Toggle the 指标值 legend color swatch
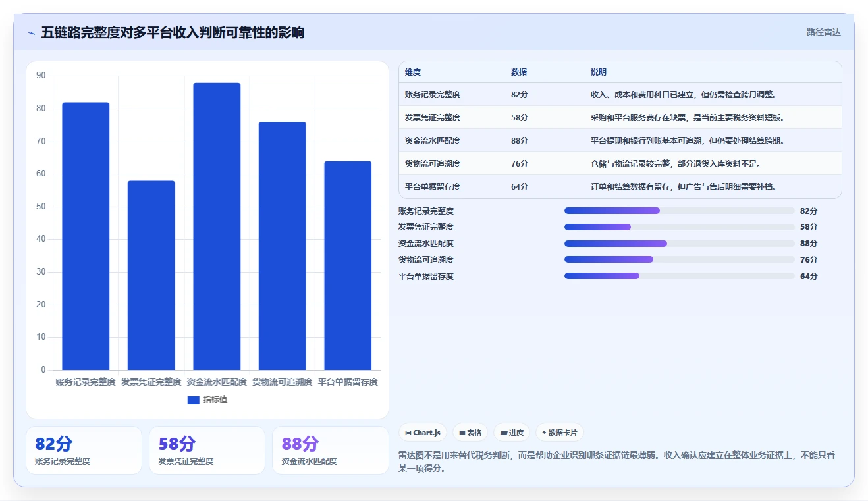 [194, 400]
